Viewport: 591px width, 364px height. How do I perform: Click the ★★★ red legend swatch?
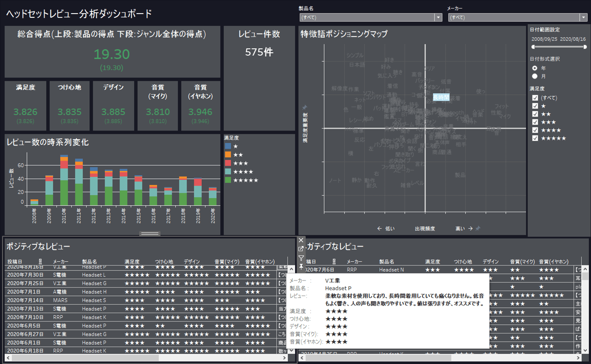228,163
